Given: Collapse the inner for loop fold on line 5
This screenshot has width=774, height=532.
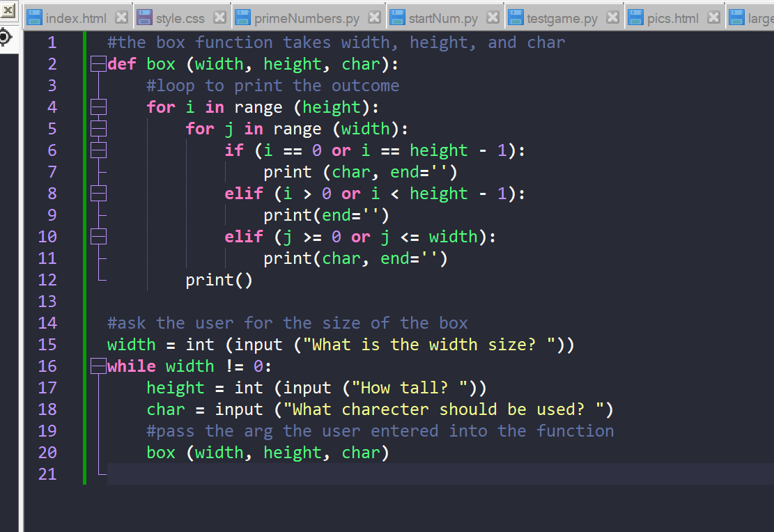Looking at the screenshot, I should [98, 128].
